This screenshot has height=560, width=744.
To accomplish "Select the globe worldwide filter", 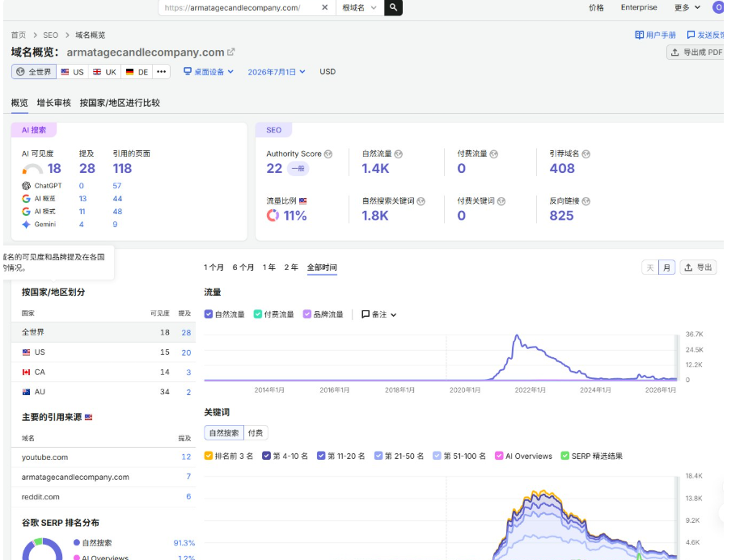I will click(34, 72).
